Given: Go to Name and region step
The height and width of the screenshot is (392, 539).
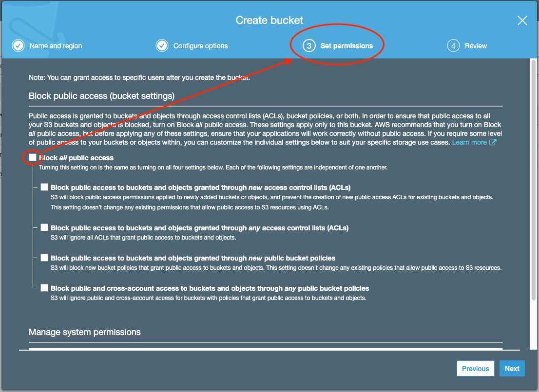Looking at the screenshot, I should (56, 46).
